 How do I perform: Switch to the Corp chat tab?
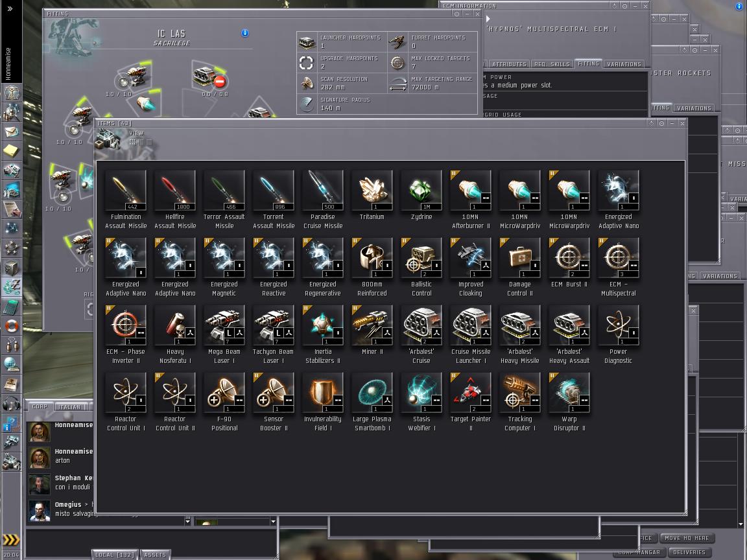[x=40, y=406]
